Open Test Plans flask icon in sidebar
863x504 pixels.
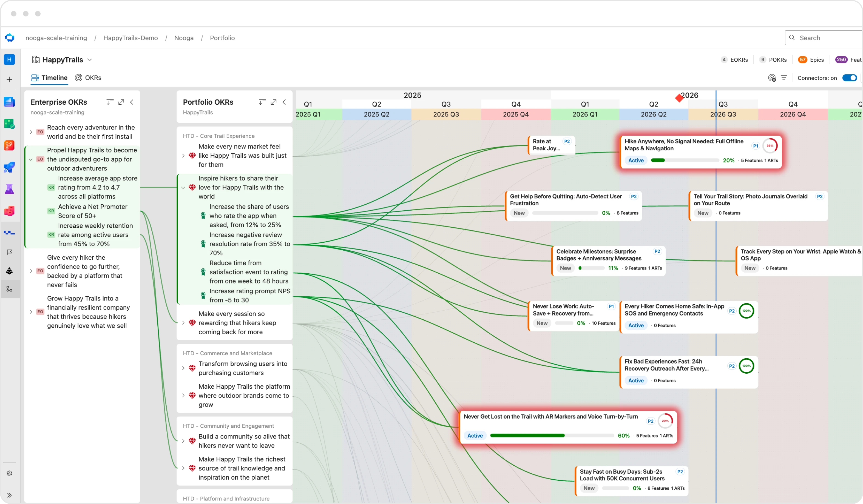pos(9,189)
